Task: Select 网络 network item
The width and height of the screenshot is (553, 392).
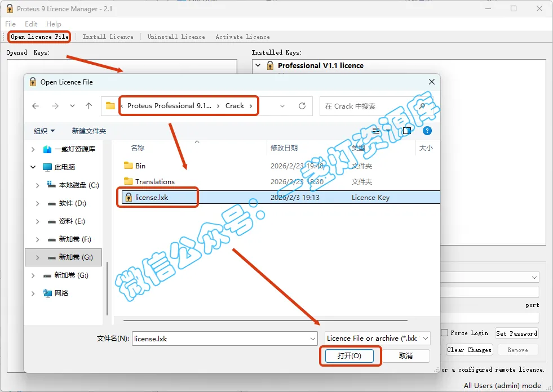Action: (61, 293)
